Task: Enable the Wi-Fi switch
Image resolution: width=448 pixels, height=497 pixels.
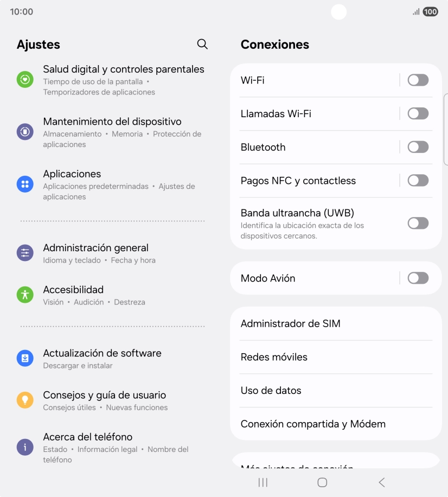Action: (418, 80)
